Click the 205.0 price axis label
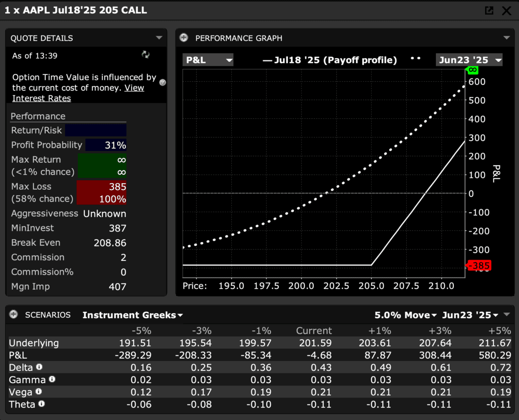The image size is (519, 420). click(x=371, y=286)
